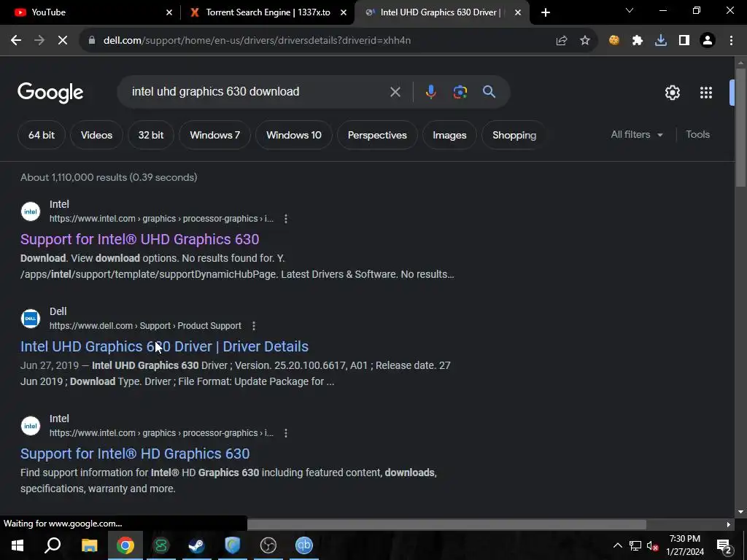Select the Intel UHD Graphics 630 Driver tab

coord(440,12)
